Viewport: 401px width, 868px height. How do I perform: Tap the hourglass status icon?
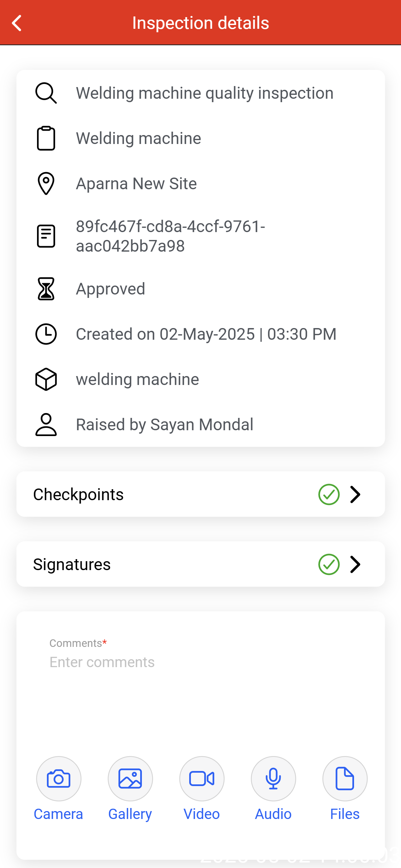point(46,289)
